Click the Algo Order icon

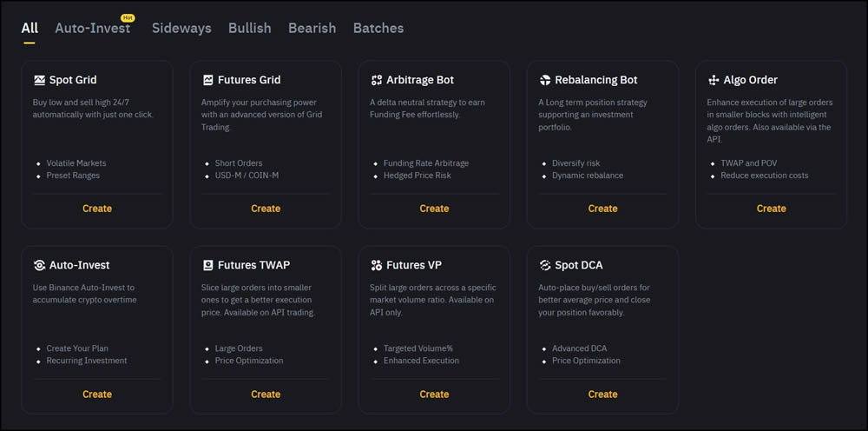[x=714, y=80]
